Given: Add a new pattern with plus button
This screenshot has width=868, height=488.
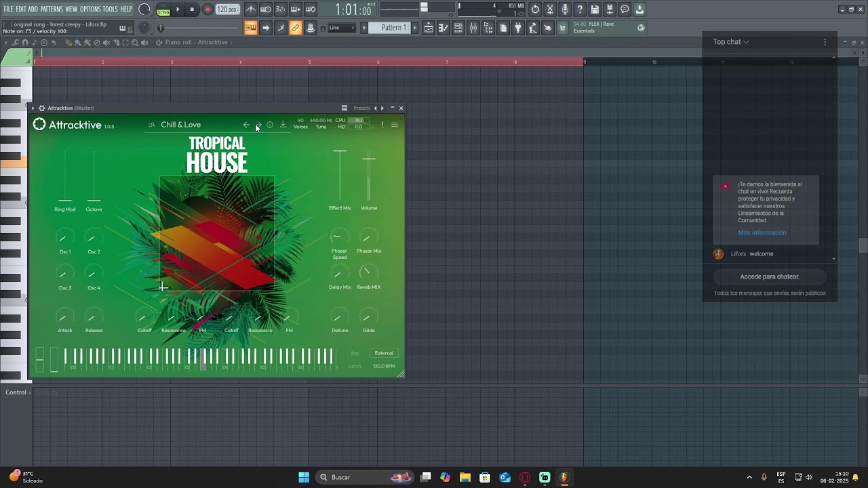Looking at the screenshot, I should click(x=415, y=28).
